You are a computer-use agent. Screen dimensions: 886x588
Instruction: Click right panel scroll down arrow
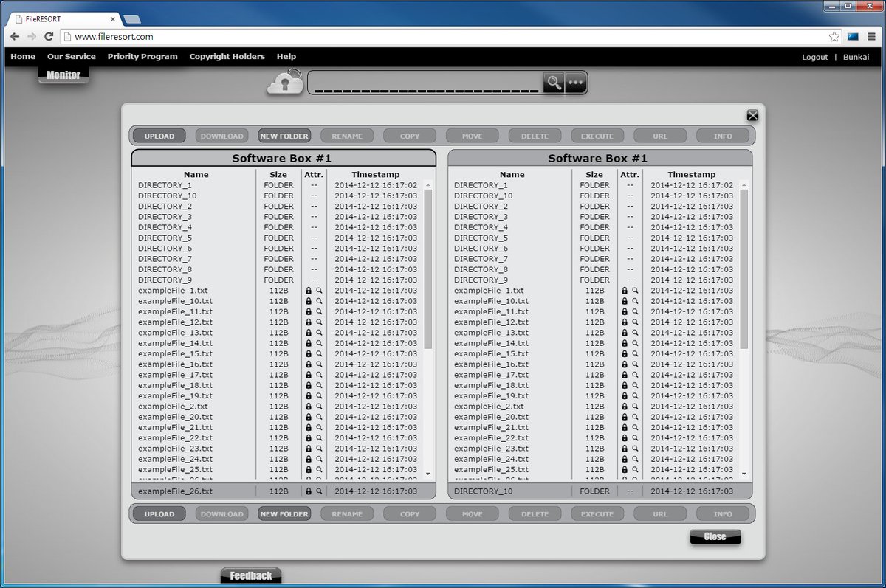click(x=744, y=474)
